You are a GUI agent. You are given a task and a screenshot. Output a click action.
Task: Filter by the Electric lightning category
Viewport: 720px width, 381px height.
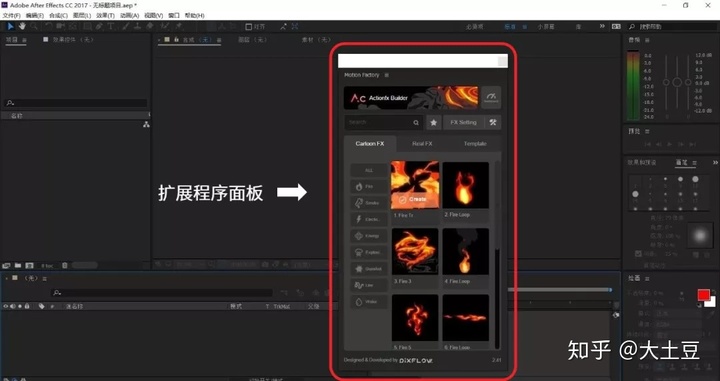click(x=369, y=219)
